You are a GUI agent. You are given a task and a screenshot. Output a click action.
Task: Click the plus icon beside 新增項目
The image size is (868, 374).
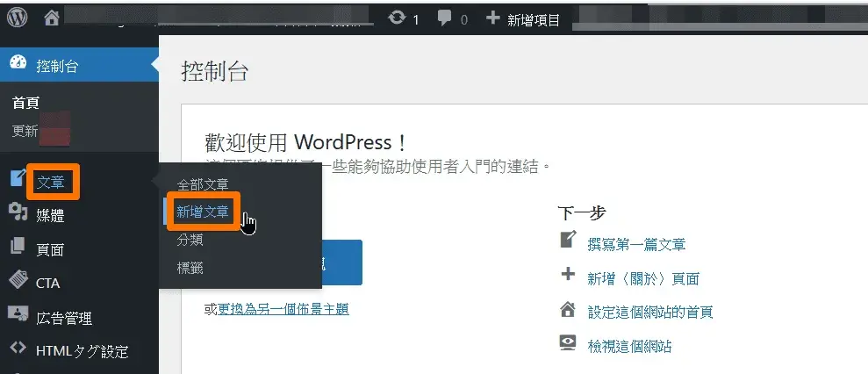[492, 18]
